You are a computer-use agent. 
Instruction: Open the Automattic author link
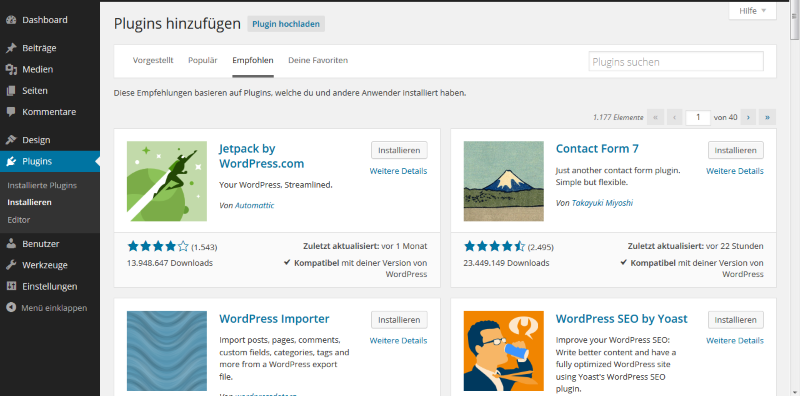[255, 205]
